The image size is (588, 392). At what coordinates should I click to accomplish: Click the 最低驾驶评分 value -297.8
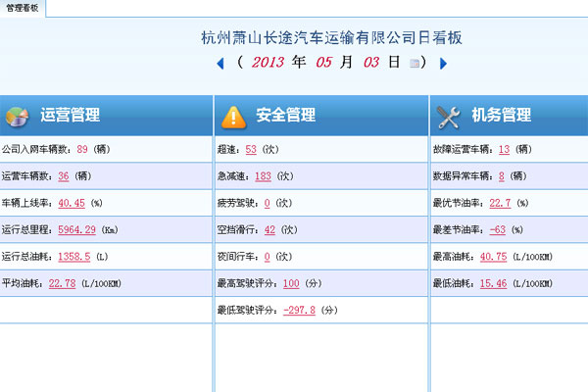coord(301,311)
